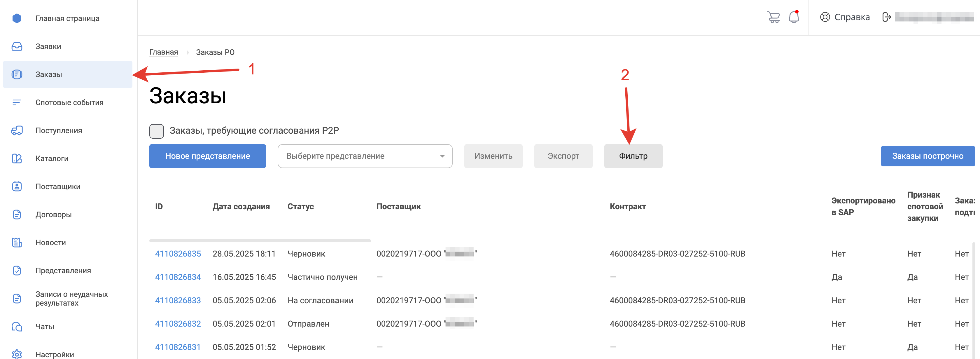The width and height of the screenshot is (980, 359).
Task: Click the logout arrow icon
Action: coord(886,17)
